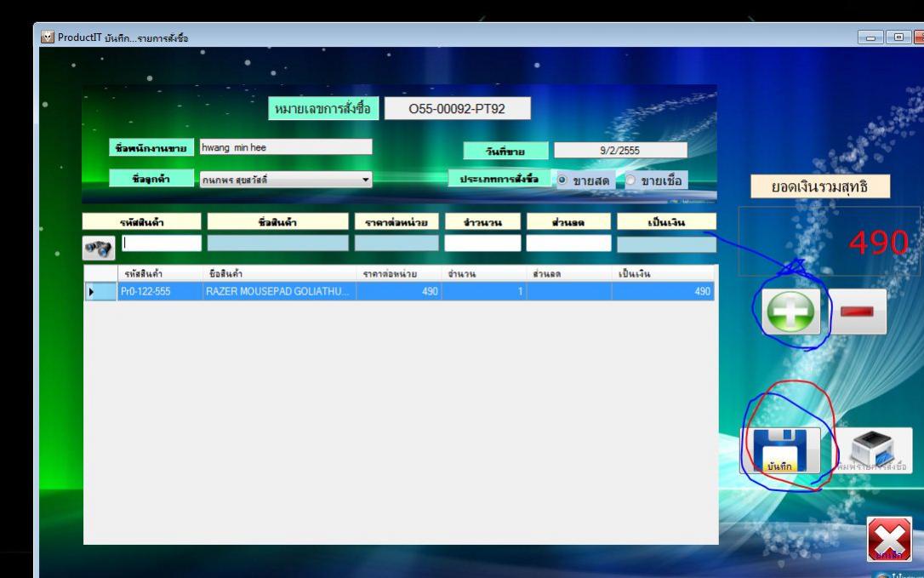The image size is (924, 578).
Task: Select the unit price cell 490 in grid
Action: [398, 291]
